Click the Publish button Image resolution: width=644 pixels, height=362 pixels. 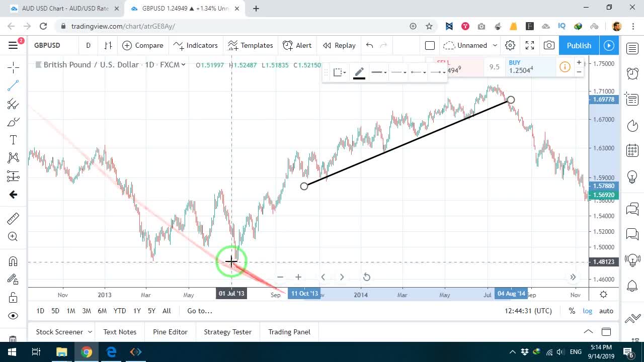(x=579, y=45)
